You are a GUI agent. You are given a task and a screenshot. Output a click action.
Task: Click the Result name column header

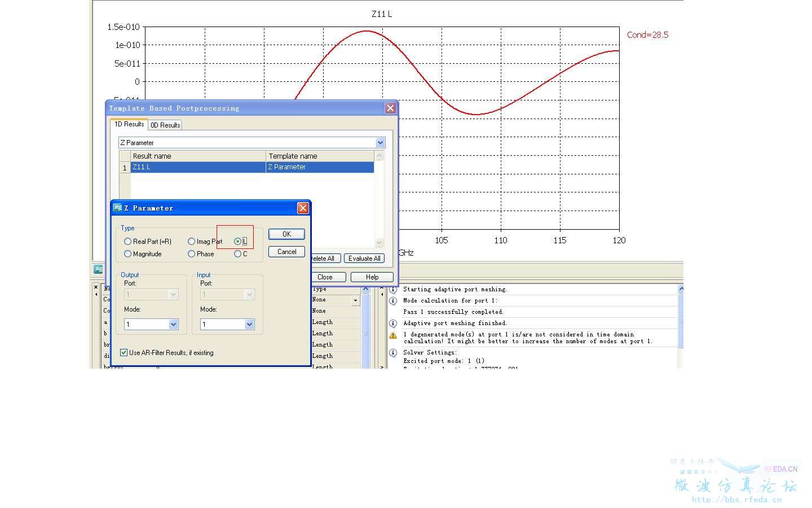click(x=198, y=156)
